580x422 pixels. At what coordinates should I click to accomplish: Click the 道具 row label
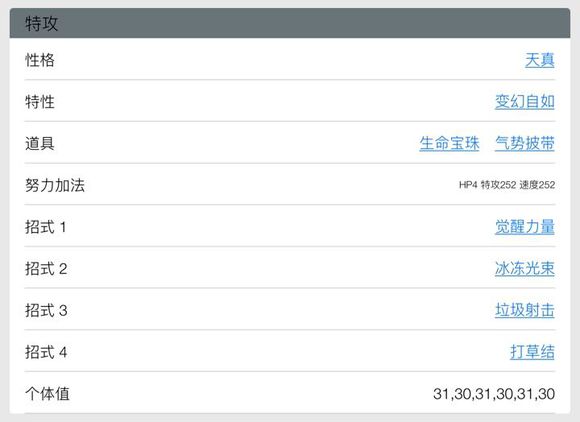click(40, 144)
